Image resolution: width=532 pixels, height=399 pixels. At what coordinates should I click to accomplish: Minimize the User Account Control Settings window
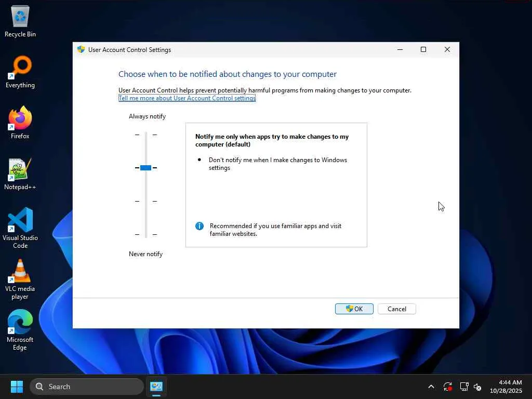(400, 49)
